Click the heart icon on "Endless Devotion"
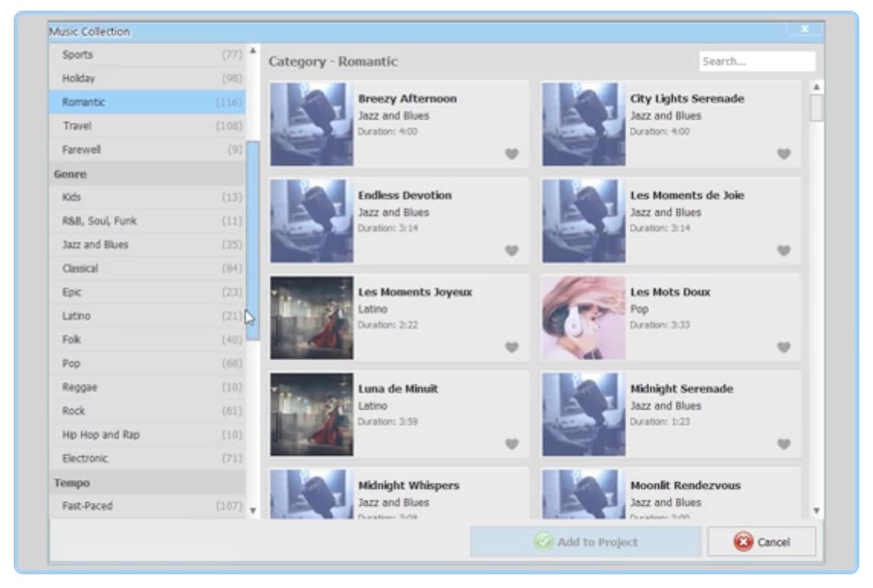873x588 pixels. pyautogui.click(x=510, y=250)
